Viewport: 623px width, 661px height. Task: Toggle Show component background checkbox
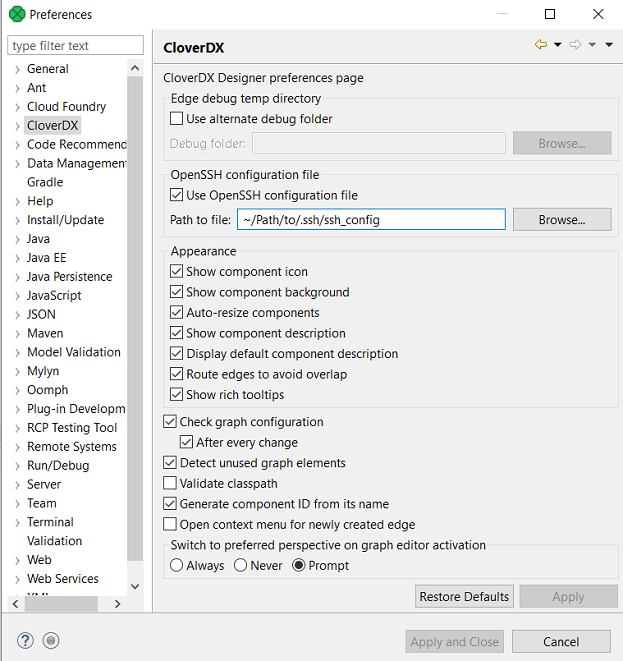pos(176,292)
